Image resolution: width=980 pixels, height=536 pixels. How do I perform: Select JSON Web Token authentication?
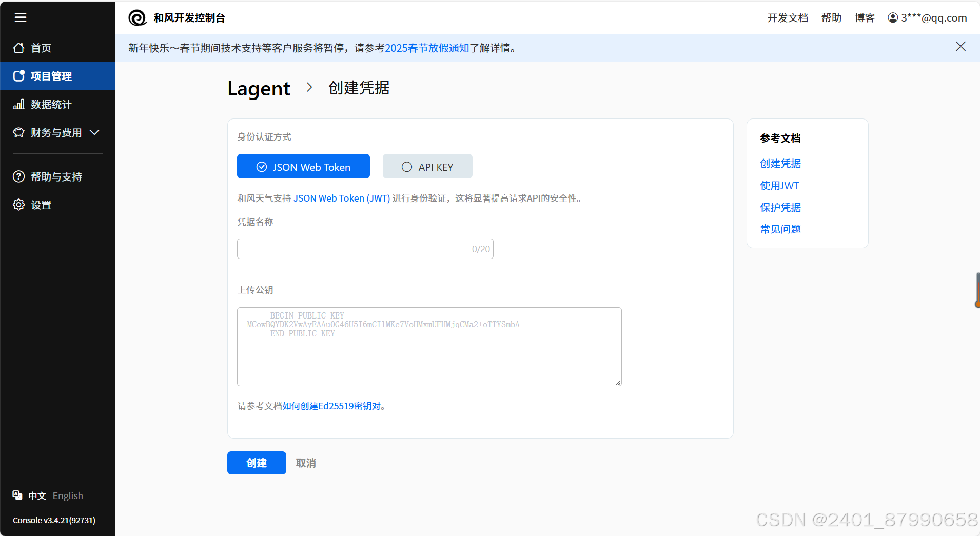pyautogui.click(x=303, y=166)
